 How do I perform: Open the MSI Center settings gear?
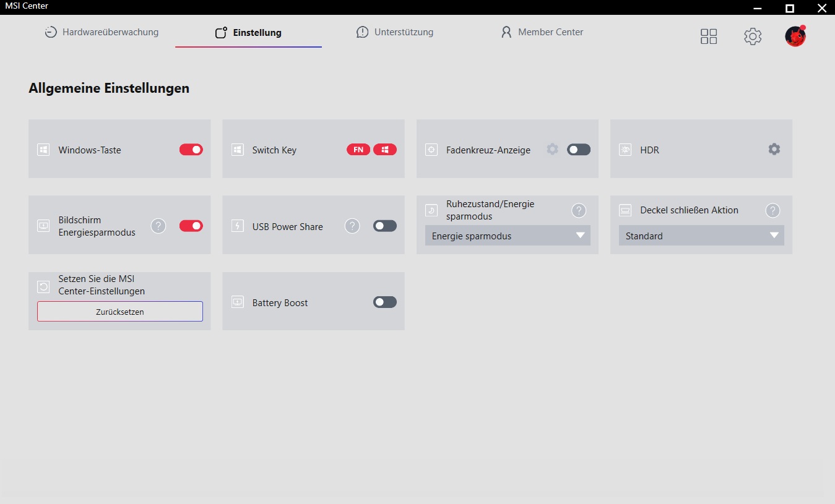point(752,36)
